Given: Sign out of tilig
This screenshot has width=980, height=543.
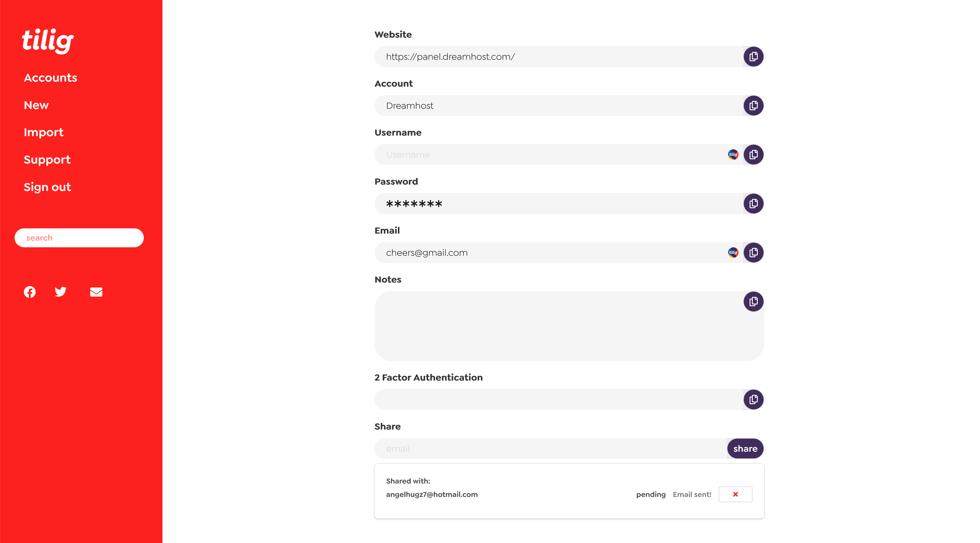Looking at the screenshot, I should 47,187.
